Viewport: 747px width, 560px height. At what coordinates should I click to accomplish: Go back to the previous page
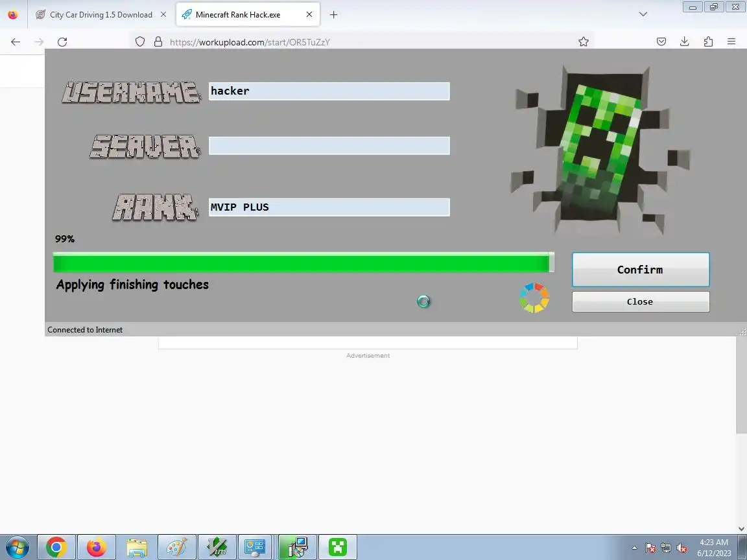(x=16, y=42)
